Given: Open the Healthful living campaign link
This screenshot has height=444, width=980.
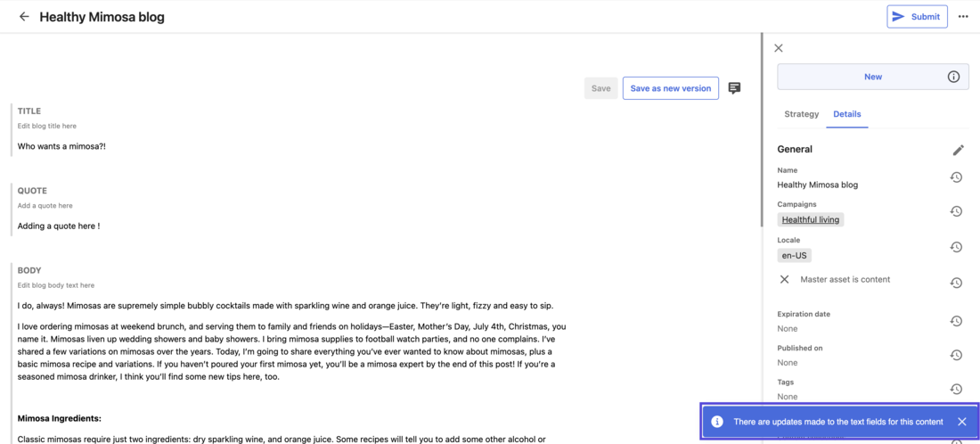Looking at the screenshot, I should 811,219.
